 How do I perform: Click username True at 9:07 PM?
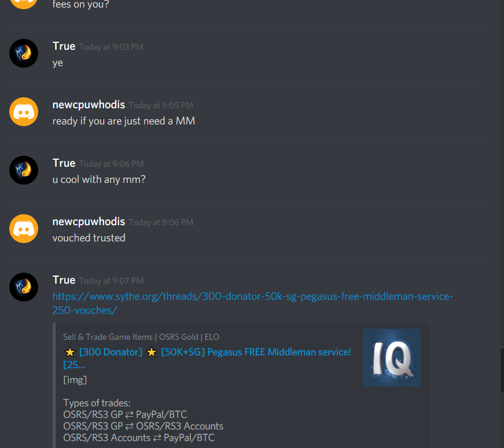point(64,280)
